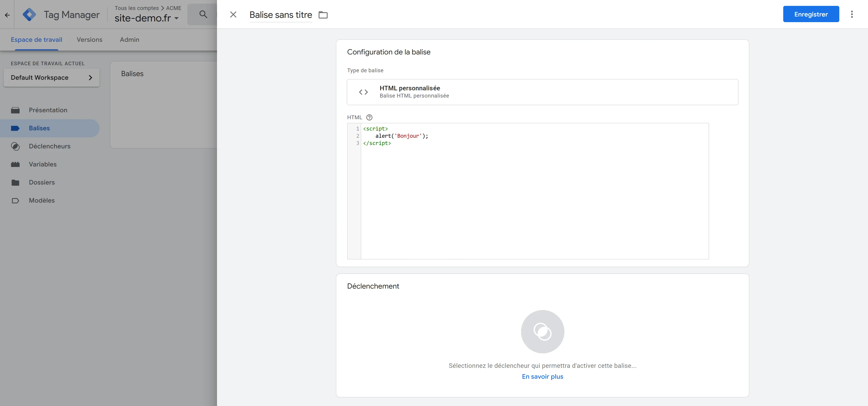Open the Admin tab

(129, 40)
